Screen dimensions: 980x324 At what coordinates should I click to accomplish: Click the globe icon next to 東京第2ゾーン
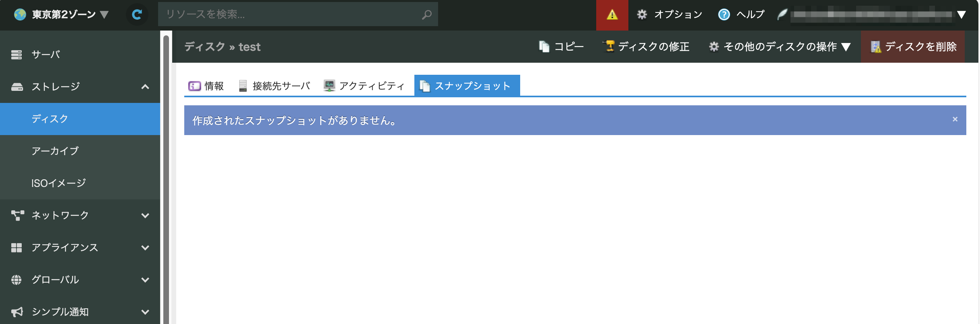[20, 15]
